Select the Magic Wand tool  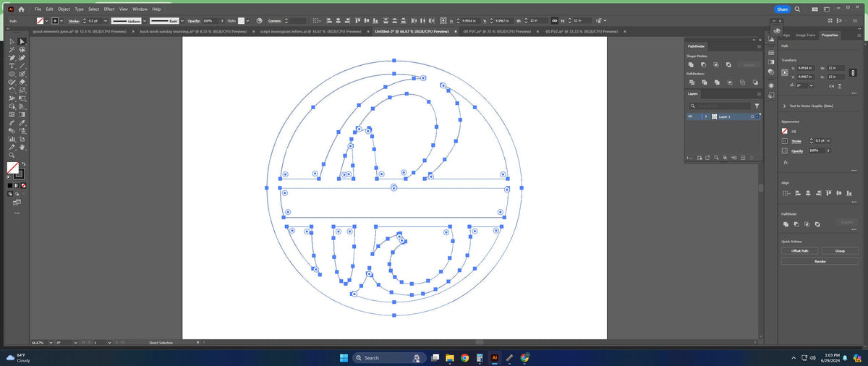[12, 49]
